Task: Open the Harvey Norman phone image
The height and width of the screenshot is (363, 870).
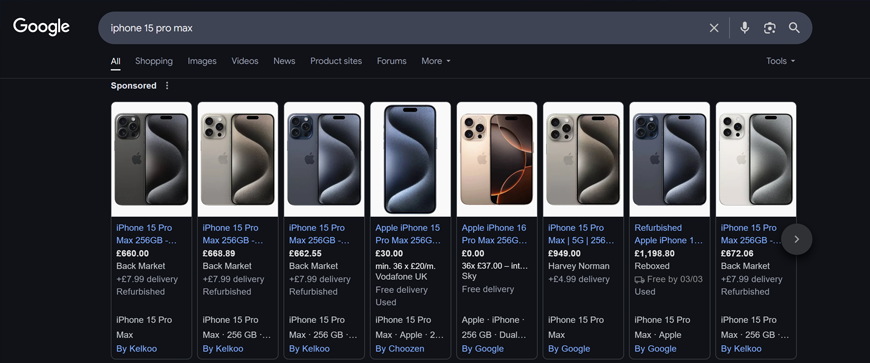Action: (583, 159)
